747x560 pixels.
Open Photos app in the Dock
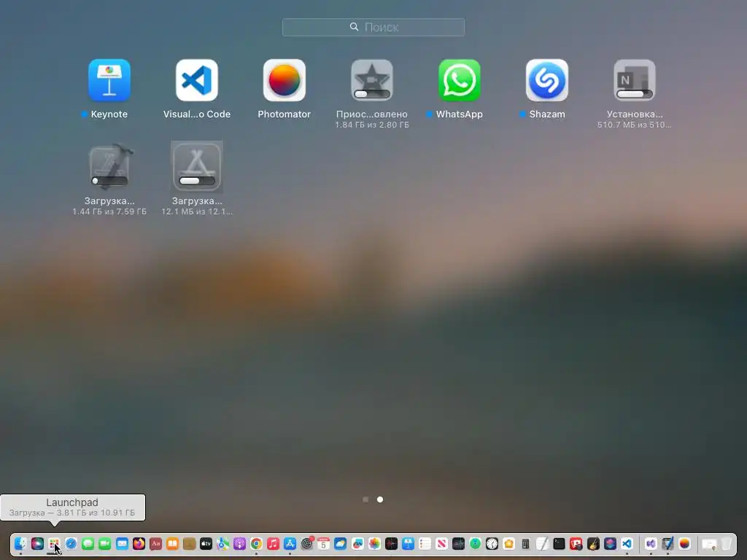(374, 543)
